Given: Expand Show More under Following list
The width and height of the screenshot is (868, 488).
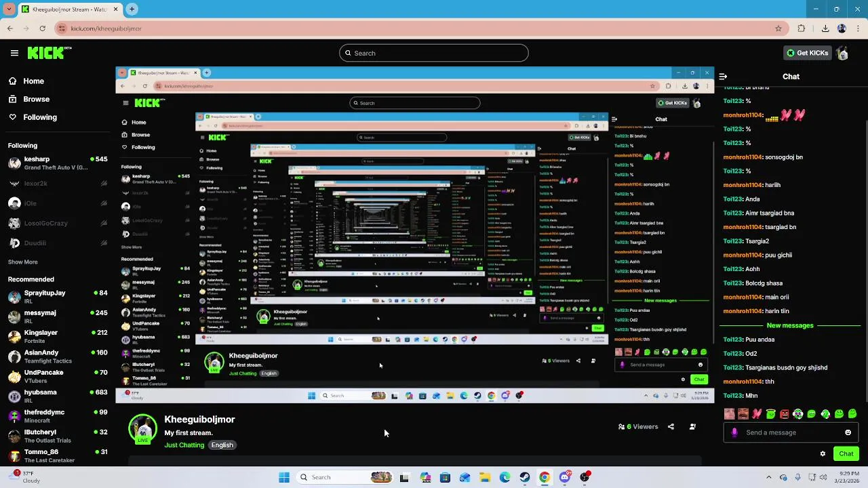Looking at the screenshot, I should [23, 262].
